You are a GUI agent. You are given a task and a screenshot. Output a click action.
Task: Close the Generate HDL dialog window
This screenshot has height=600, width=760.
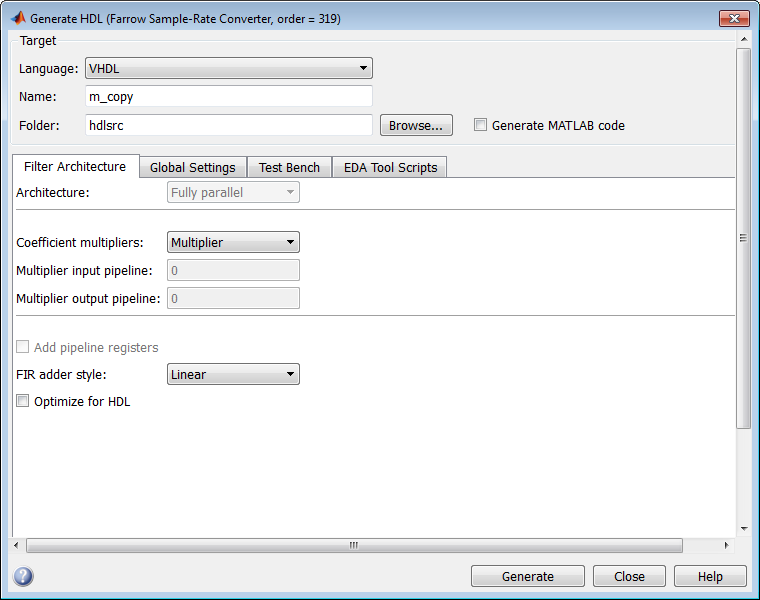point(734,18)
